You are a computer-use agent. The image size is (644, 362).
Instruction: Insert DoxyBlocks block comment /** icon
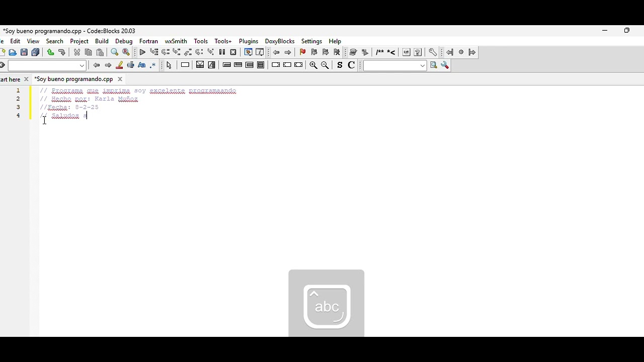point(380,52)
